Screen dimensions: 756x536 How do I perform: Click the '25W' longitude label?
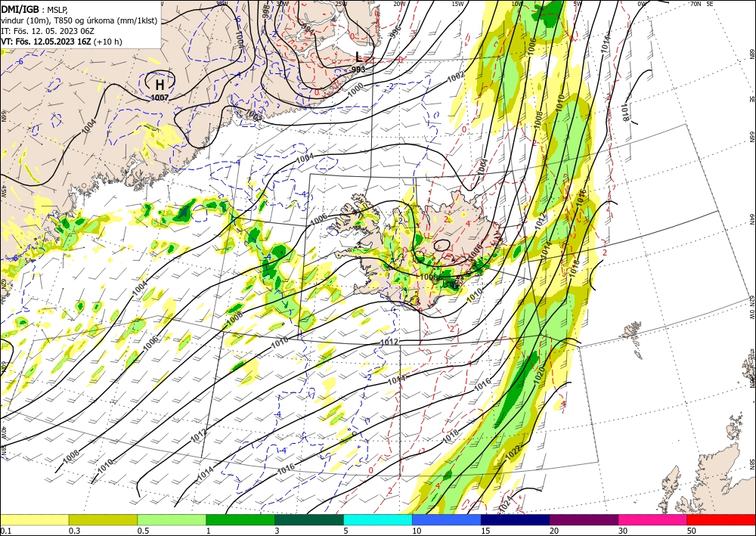[x=340, y=4]
